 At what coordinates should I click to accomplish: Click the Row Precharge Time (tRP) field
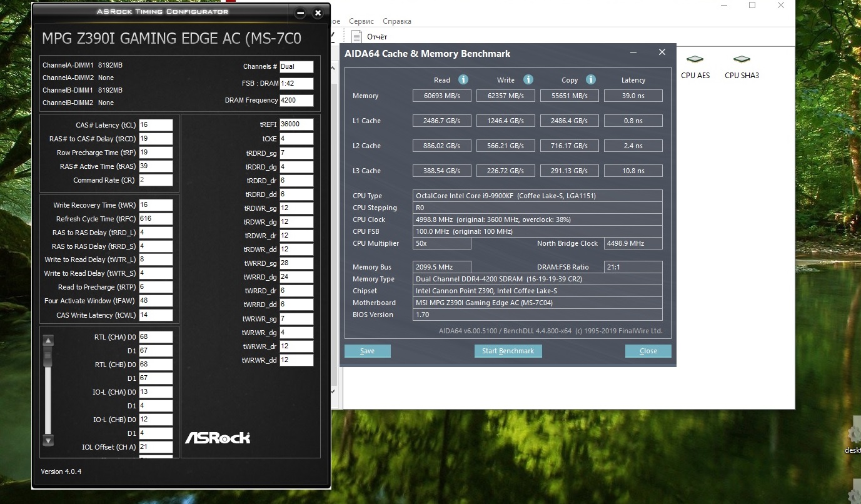156,153
